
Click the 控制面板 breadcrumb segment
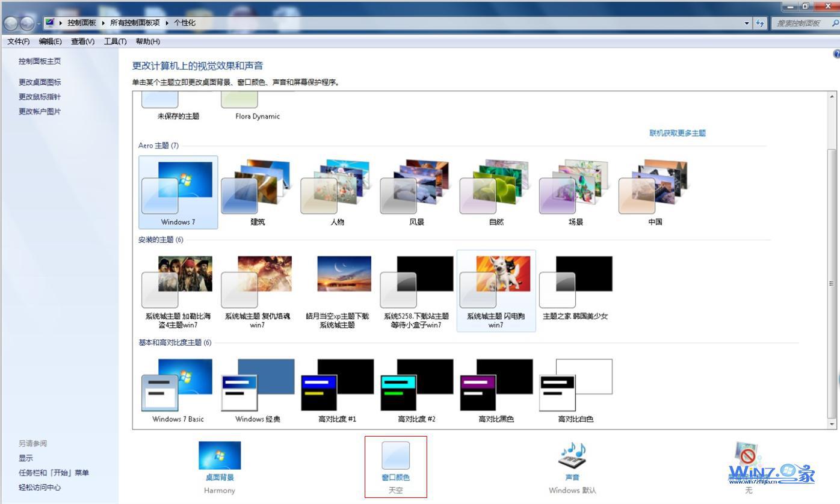[x=82, y=23]
